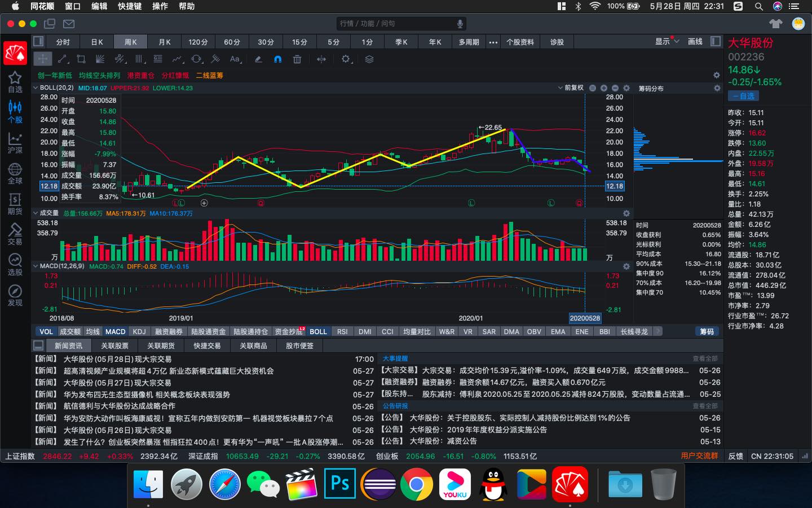Switch to the 日K period tab

(x=97, y=42)
